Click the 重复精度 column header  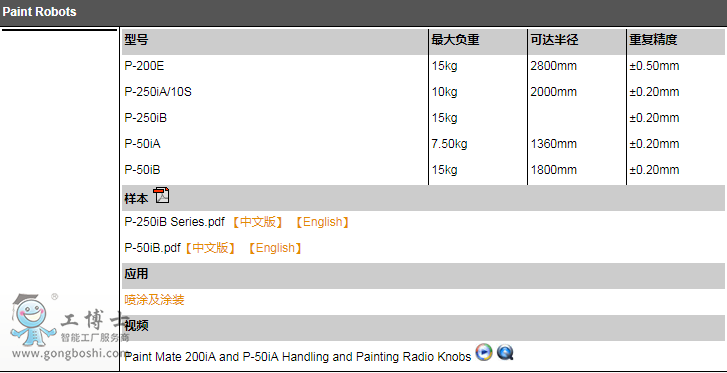tap(653, 40)
